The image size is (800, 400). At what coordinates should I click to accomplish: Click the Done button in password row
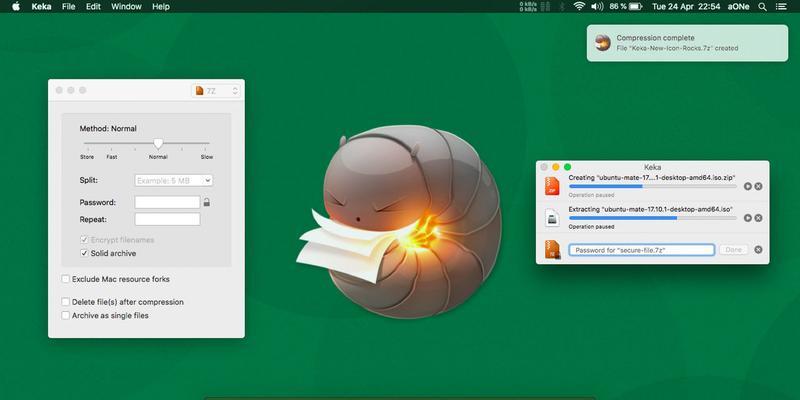[733, 250]
